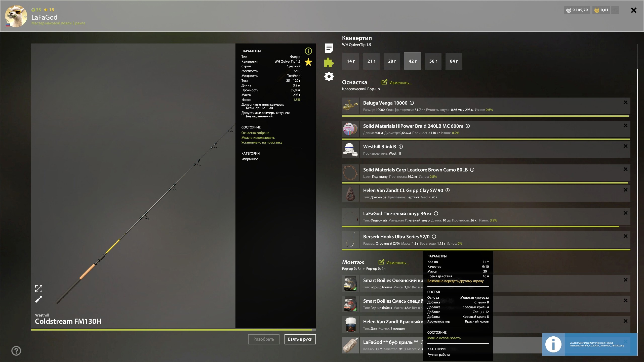644x362 pixels.
Task: Click the HiPower Braid spool thumbnail
Action: (350, 129)
